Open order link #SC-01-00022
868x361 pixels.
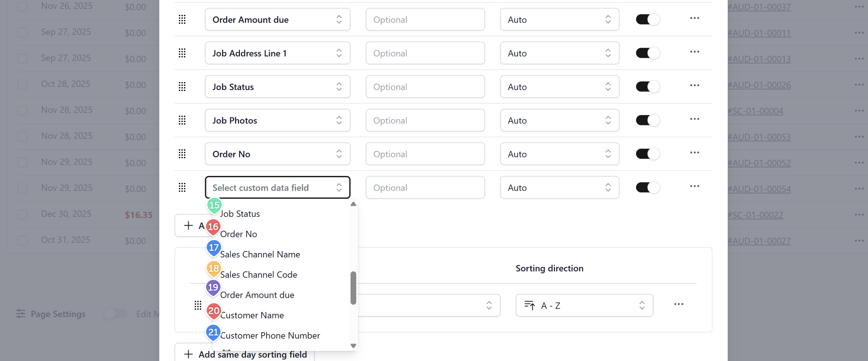point(755,215)
